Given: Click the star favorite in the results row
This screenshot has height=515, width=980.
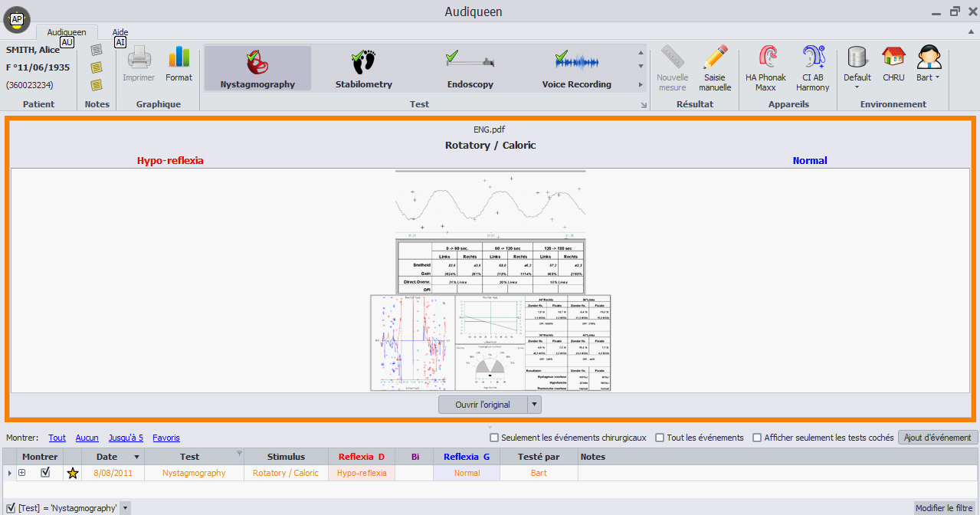Looking at the screenshot, I should (x=72, y=473).
